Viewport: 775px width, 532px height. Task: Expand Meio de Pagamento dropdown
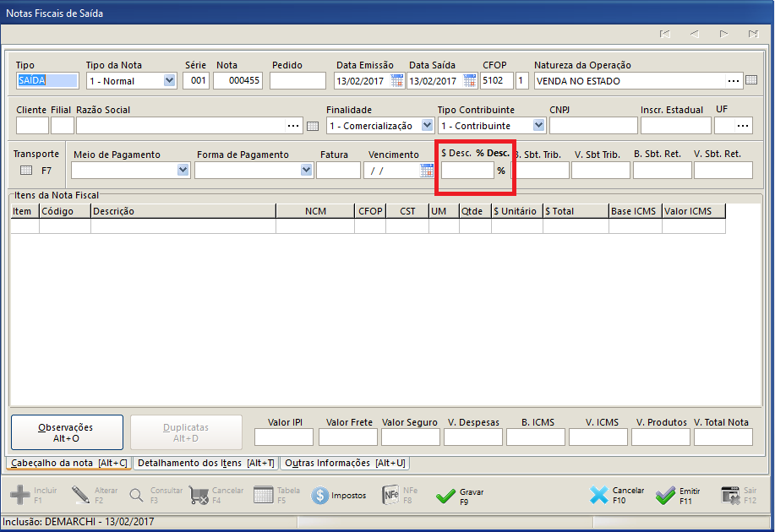click(183, 171)
